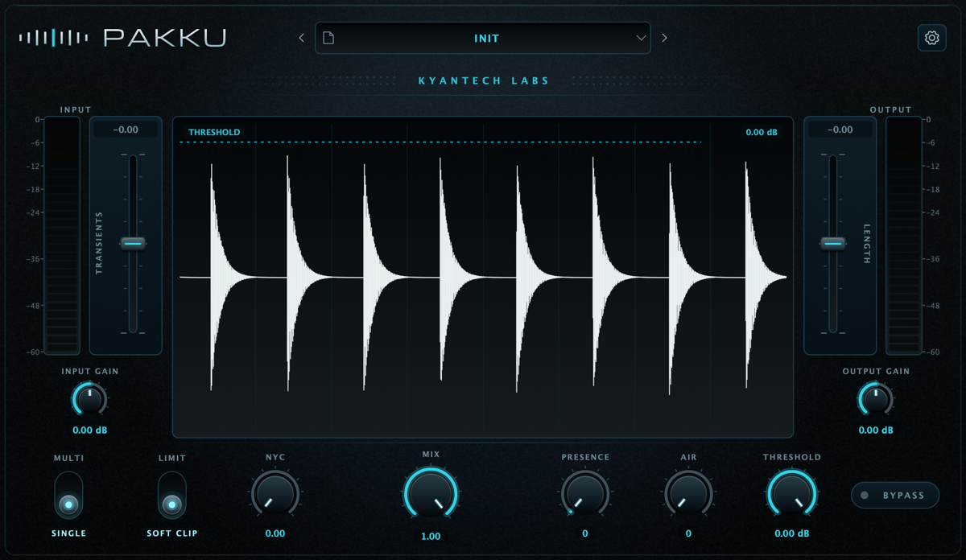Image resolution: width=966 pixels, height=560 pixels.
Task: Click the 0.00 dB threshold readout in display
Action: [x=762, y=133]
